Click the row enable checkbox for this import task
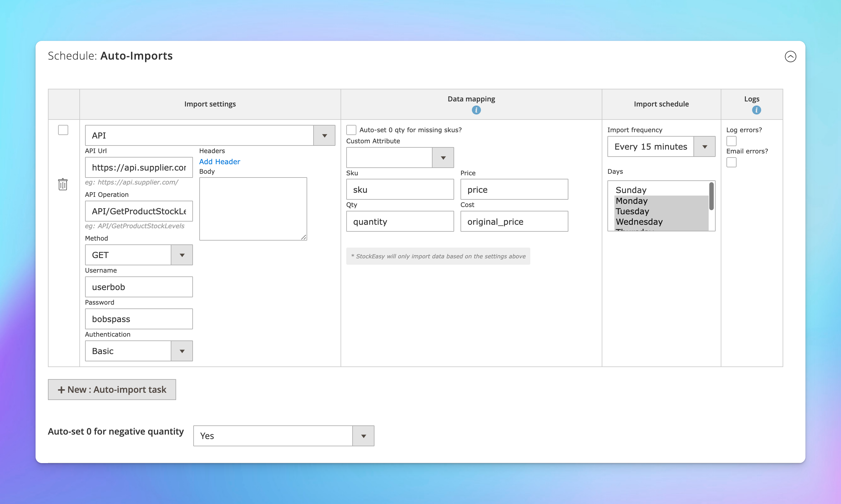Screen dimensions: 841x504 click(x=63, y=130)
